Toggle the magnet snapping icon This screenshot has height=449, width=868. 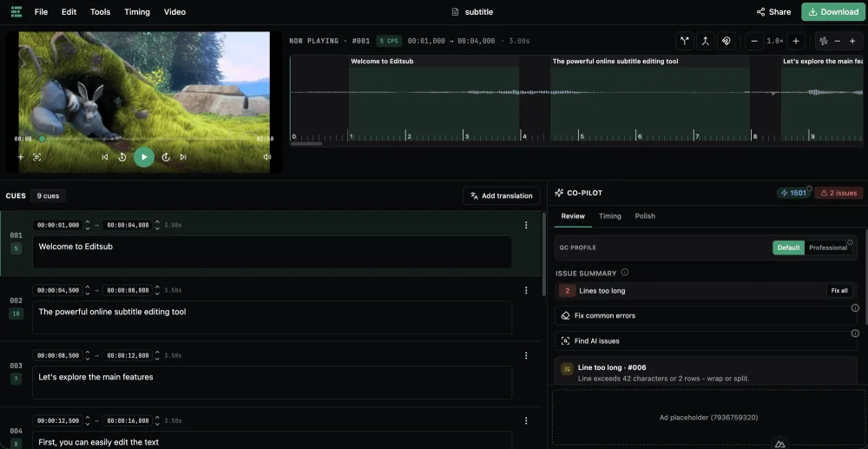726,41
